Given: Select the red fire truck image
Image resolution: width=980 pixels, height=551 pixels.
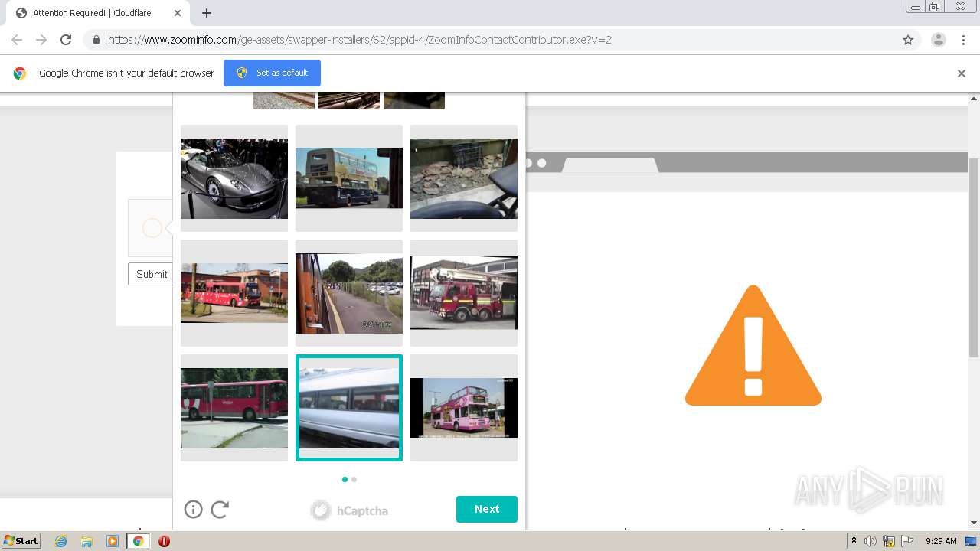Looking at the screenshot, I should [464, 293].
